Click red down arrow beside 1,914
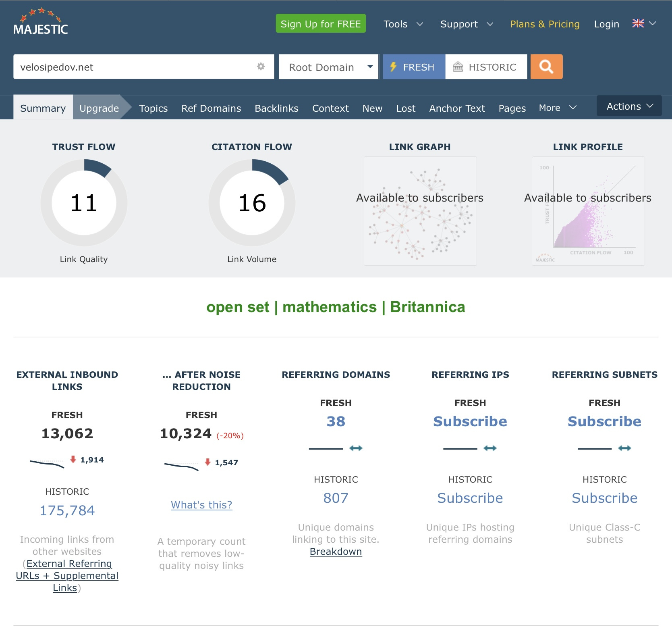 pyautogui.click(x=73, y=459)
